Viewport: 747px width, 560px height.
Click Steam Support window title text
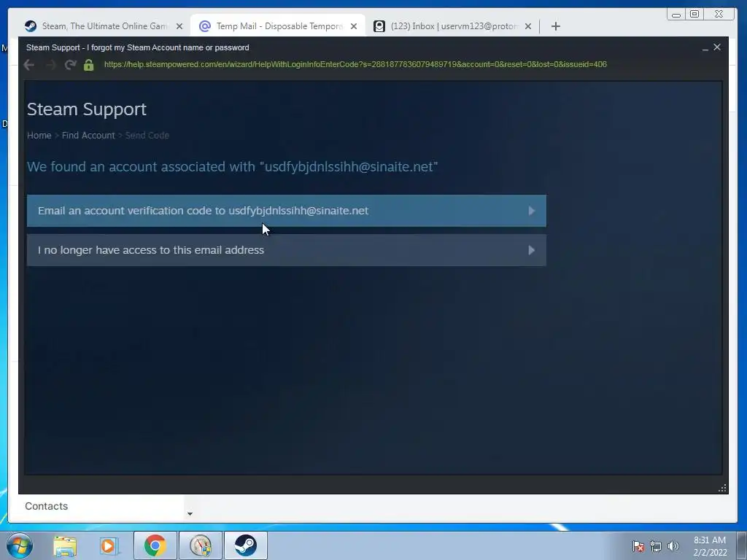(138, 47)
